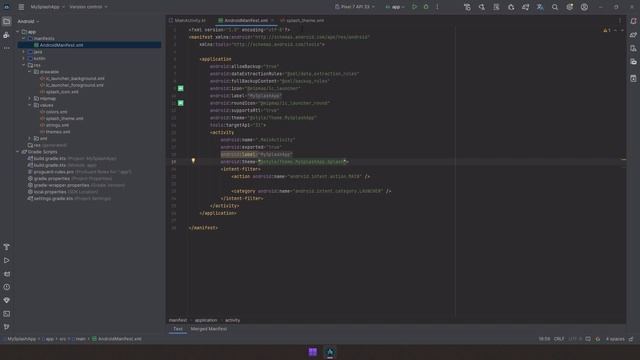This screenshot has width=640, height=360.
Task: Show More tool windows ellipsis in left sidebar
Action: (x=7, y=48)
